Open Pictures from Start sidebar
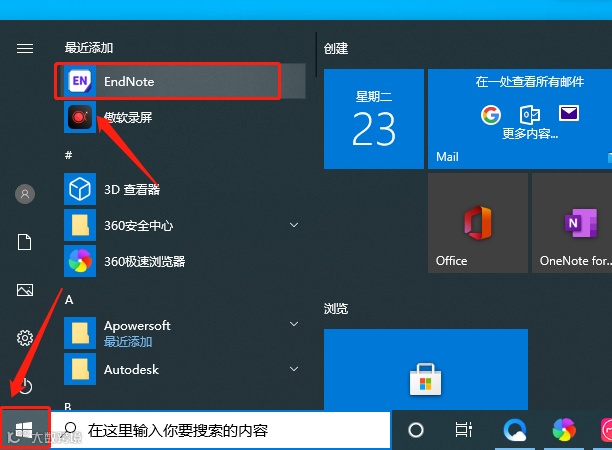The height and width of the screenshot is (450, 612). coord(25,290)
